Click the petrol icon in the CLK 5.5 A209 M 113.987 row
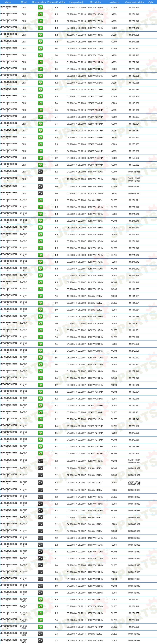 [40, 130]
